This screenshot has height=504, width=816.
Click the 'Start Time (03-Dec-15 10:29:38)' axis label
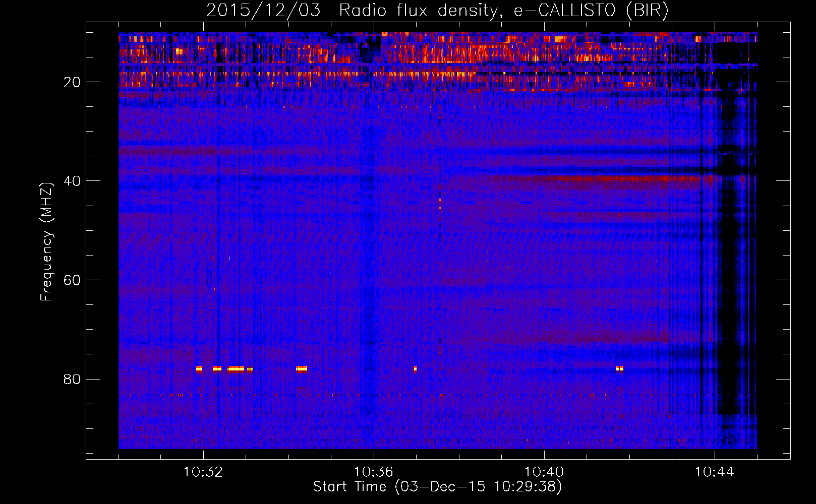point(437,487)
